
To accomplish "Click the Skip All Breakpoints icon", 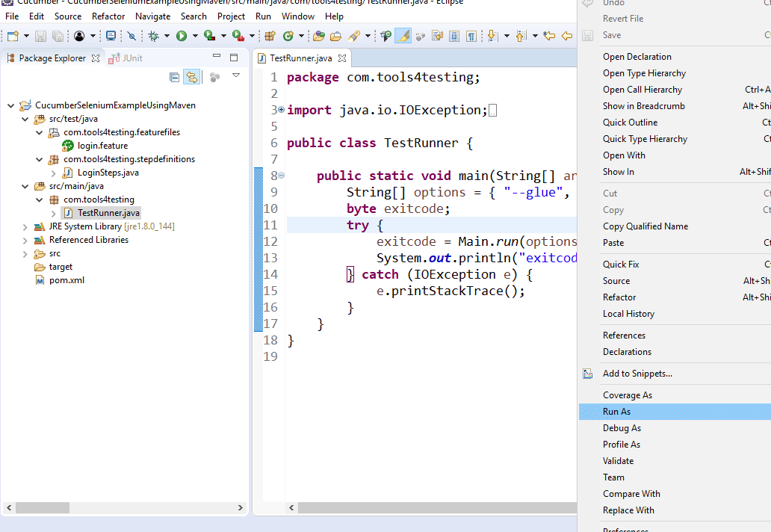I will 131,36.
